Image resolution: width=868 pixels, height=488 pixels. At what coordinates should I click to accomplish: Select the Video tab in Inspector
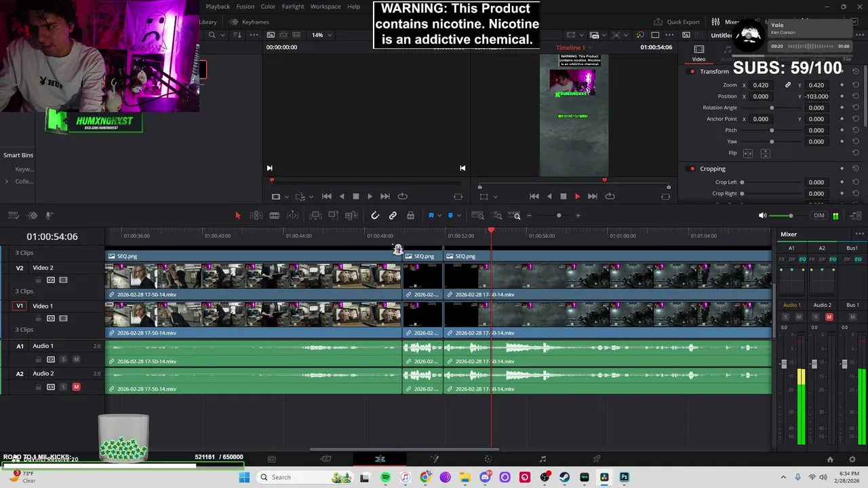698,54
